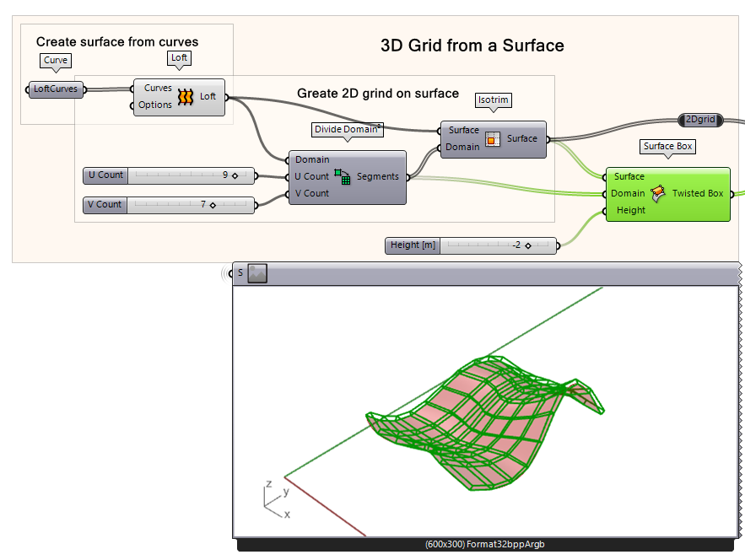Click the Divide Domain label tag
The width and height of the screenshot is (745, 560).
(x=347, y=130)
